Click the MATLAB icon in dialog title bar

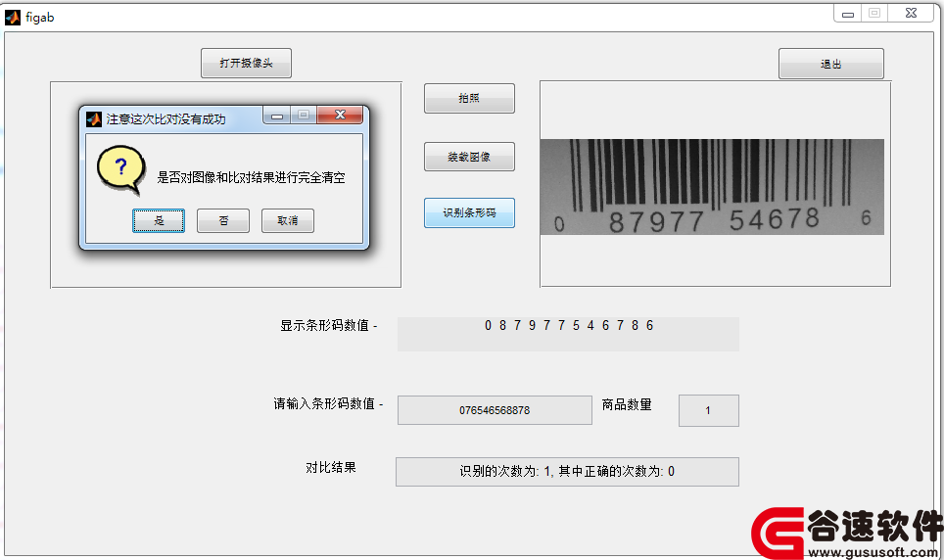tap(94, 119)
